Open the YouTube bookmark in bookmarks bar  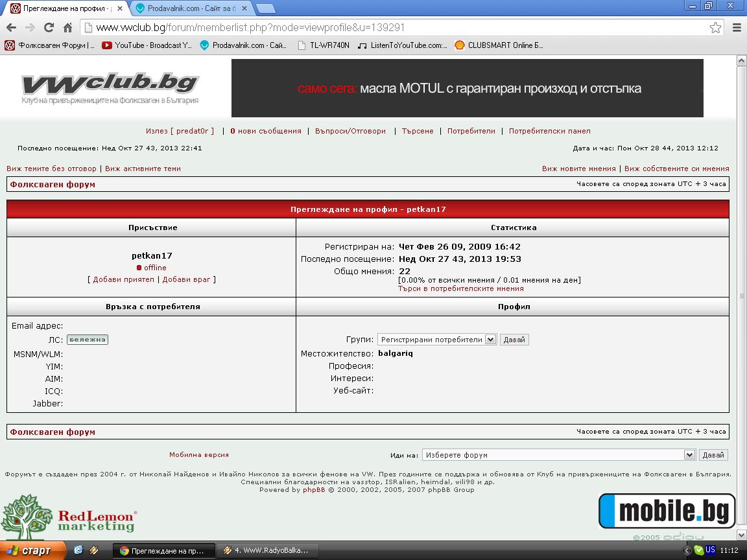click(147, 45)
